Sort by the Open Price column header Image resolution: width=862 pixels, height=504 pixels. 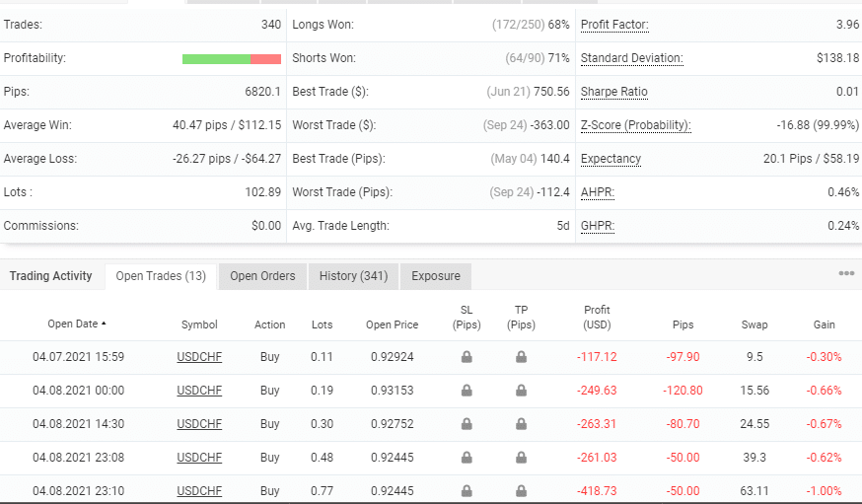point(392,324)
